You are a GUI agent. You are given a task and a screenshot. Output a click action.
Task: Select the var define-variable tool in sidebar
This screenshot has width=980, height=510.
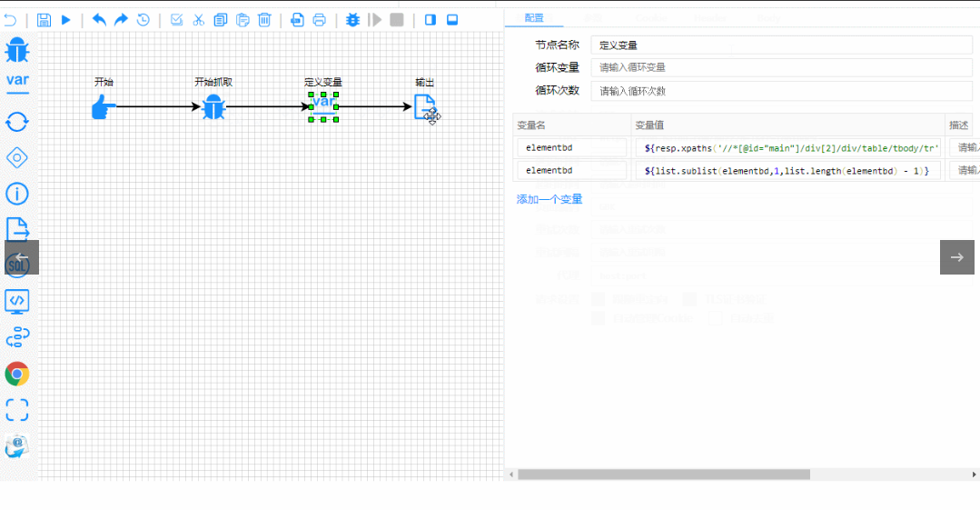pos(17,83)
